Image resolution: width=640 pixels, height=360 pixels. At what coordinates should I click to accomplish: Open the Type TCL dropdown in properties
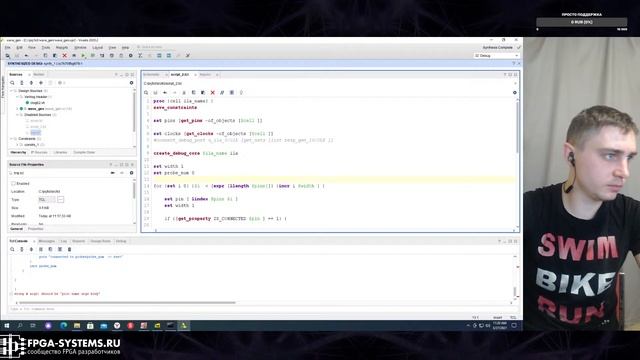pyautogui.click(x=47, y=200)
